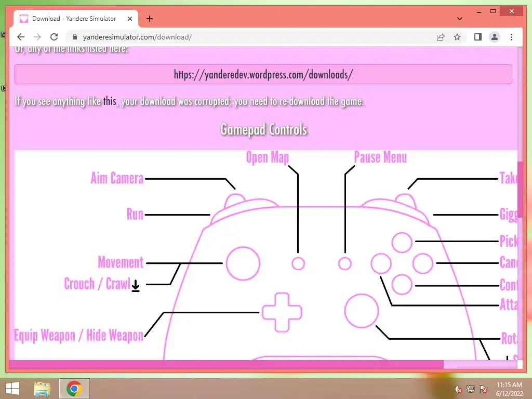Reload the current page

tap(54, 37)
